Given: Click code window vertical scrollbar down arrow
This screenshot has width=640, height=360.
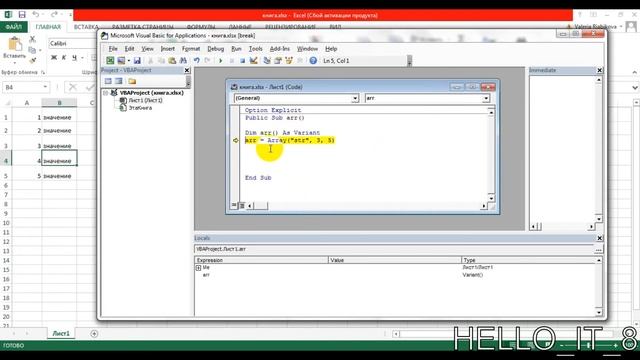Looking at the screenshot, I should coord(491,198).
